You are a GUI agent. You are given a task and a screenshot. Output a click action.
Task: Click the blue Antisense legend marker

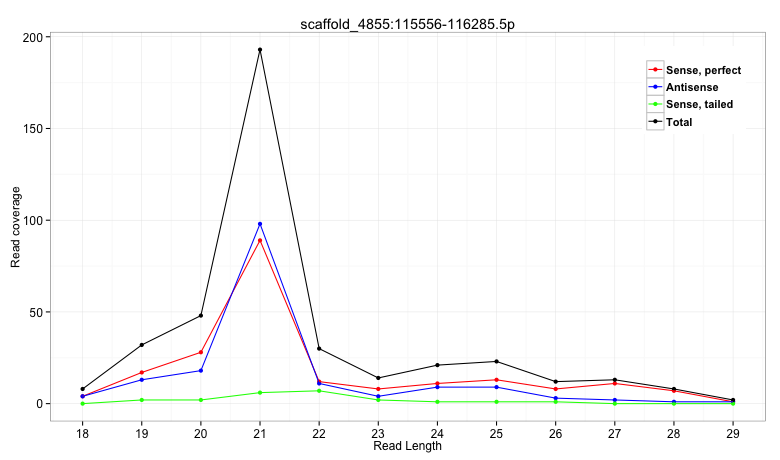click(x=656, y=88)
